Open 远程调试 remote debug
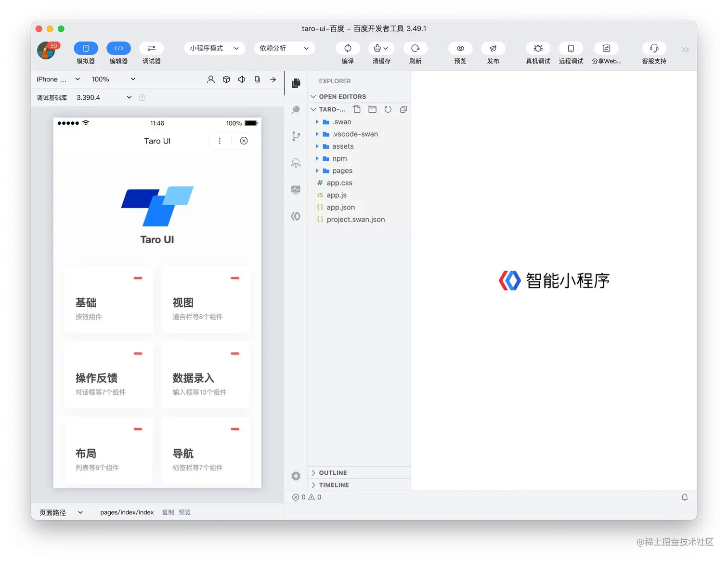Viewport: 728px width, 561px height. click(x=571, y=48)
